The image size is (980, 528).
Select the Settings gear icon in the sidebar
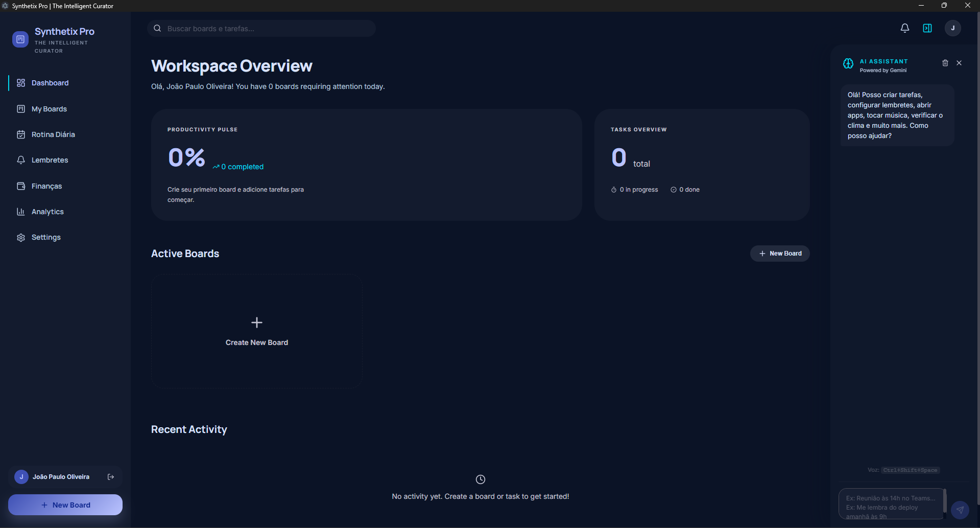[x=21, y=237]
